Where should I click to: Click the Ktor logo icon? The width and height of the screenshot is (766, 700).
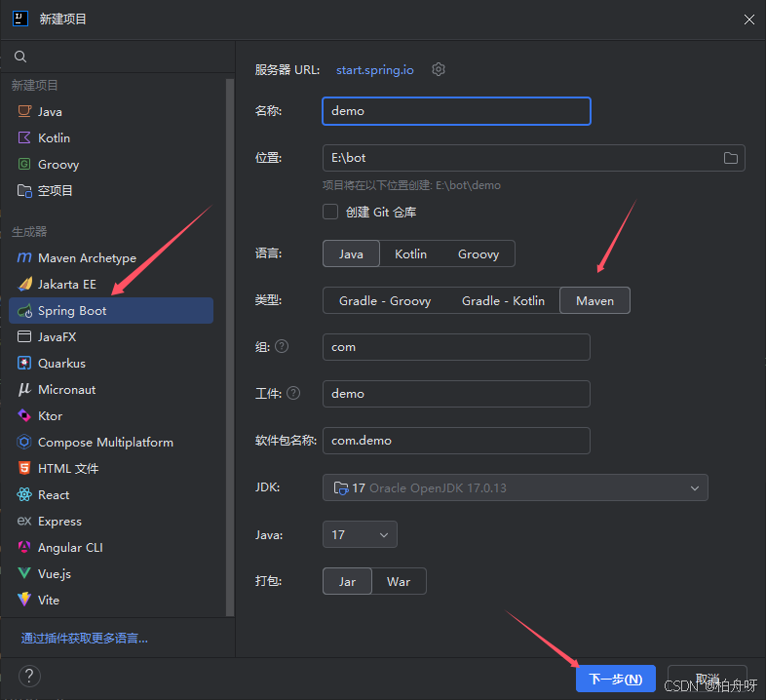24,415
